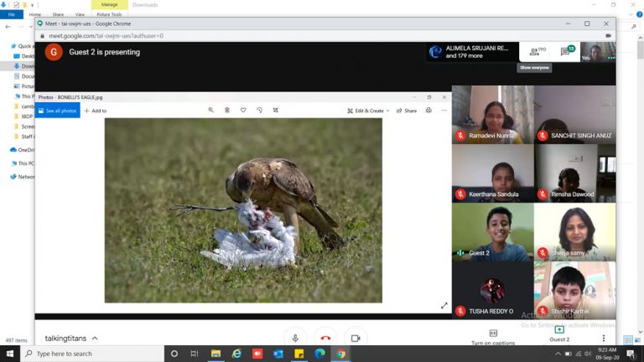644x362 pixels.
Task: Open more options three-dot menu in Meet
Action: (x=604, y=339)
